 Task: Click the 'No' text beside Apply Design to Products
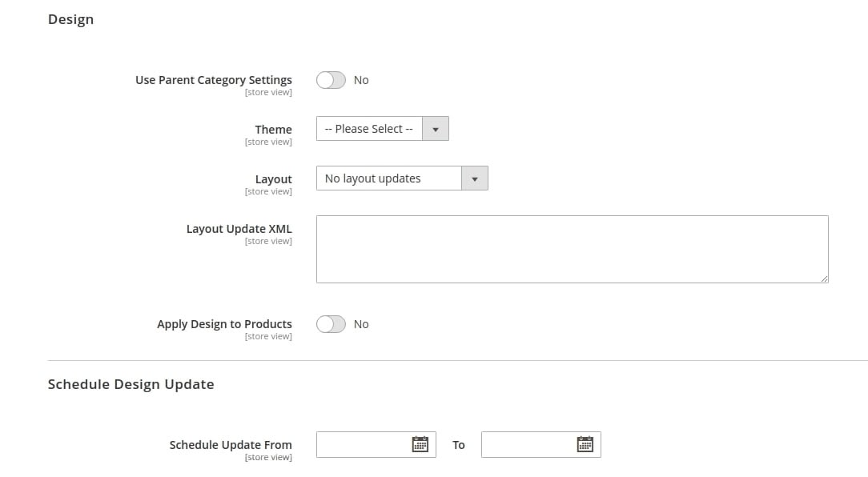click(361, 324)
